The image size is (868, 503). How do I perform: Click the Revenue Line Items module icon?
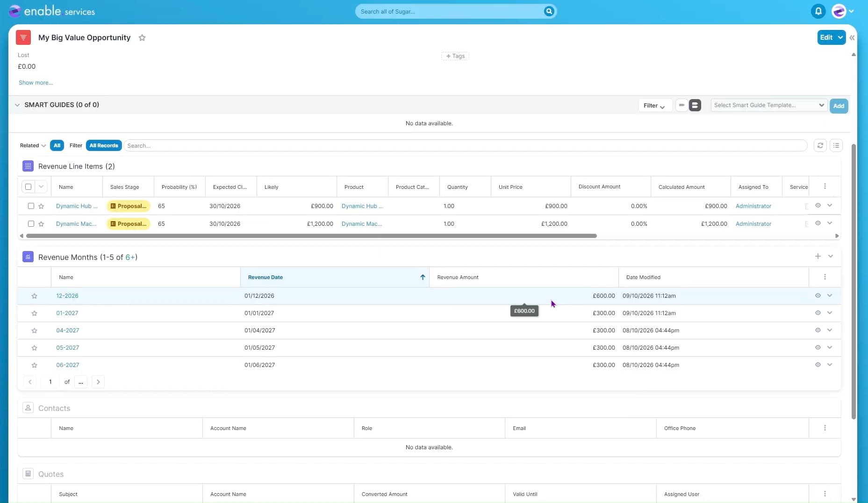[x=28, y=166]
